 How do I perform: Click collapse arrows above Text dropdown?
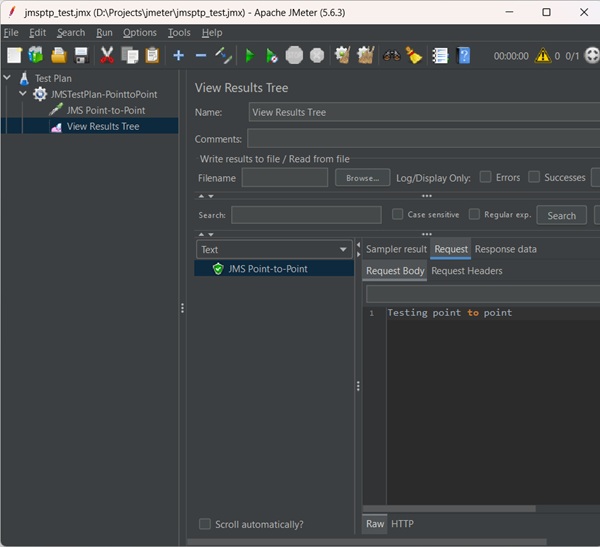point(206,234)
